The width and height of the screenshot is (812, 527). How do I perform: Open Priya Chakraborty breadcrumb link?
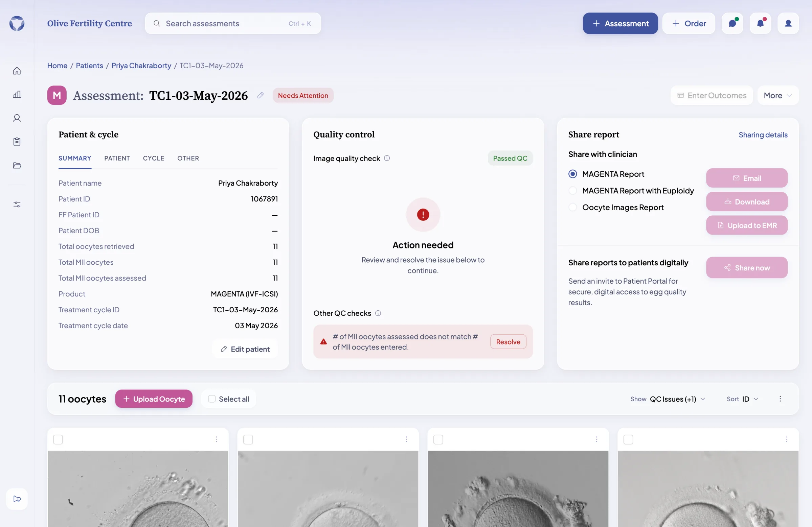141,66
